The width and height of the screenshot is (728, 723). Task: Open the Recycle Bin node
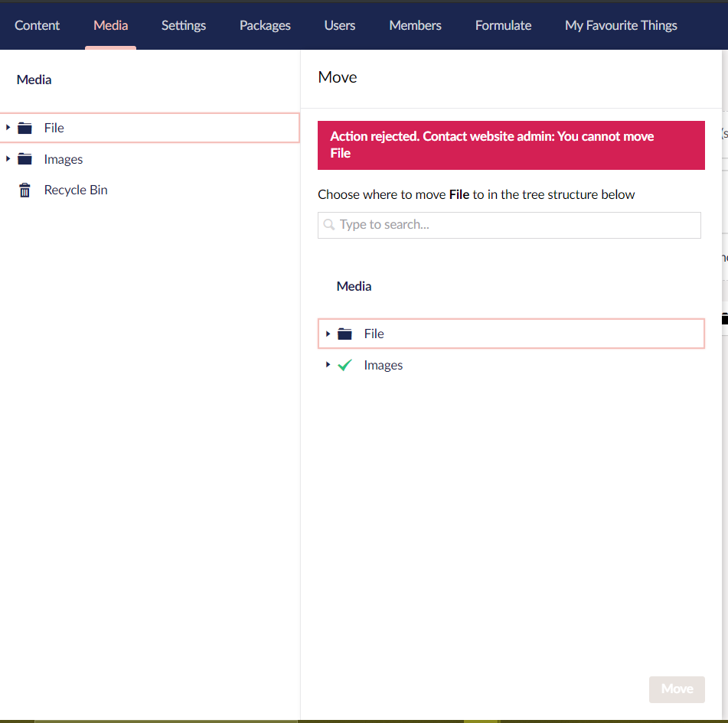tap(76, 190)
